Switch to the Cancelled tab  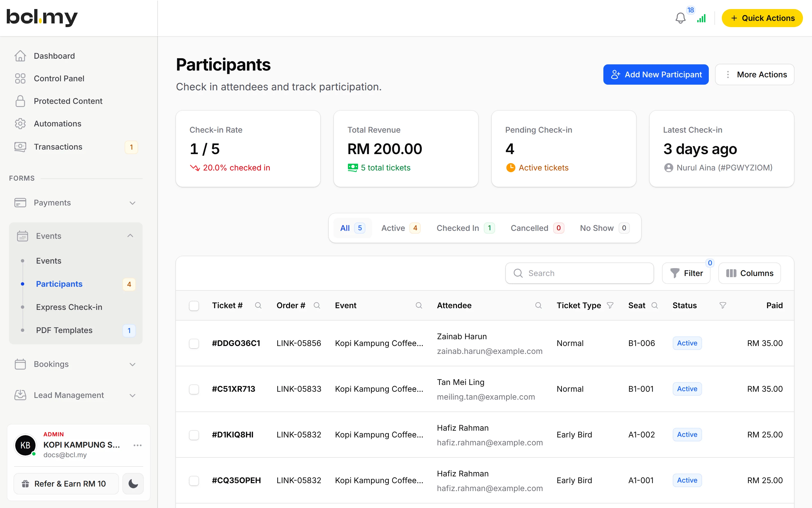[537, 228]
